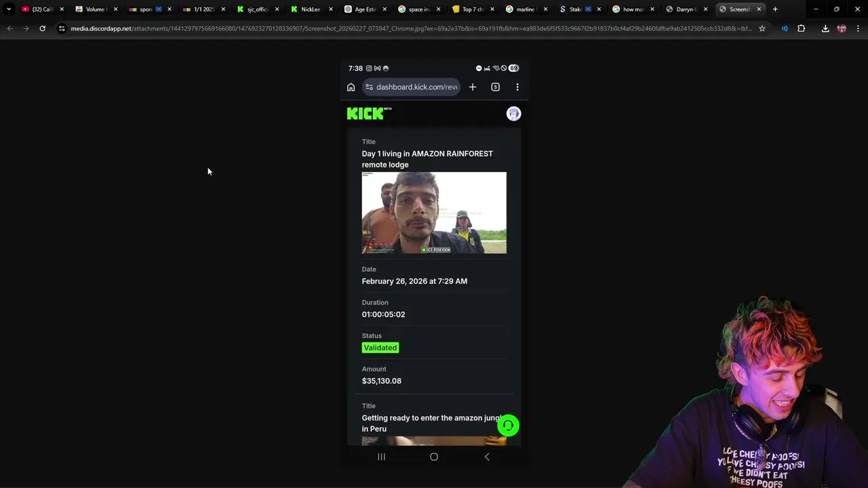The image size is (868, 488).
Task: Focus the media.discordapp.net address bar
Action: (x=411, y=28)
